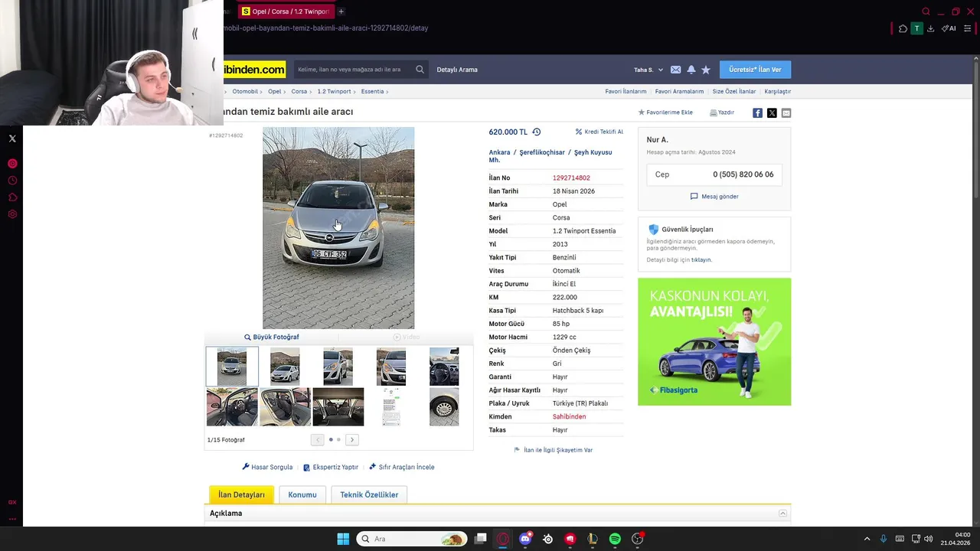Click the microphone icon in system tray
Image resolution: width=980 pixels, height=551 pixels.
click(884, 539)
